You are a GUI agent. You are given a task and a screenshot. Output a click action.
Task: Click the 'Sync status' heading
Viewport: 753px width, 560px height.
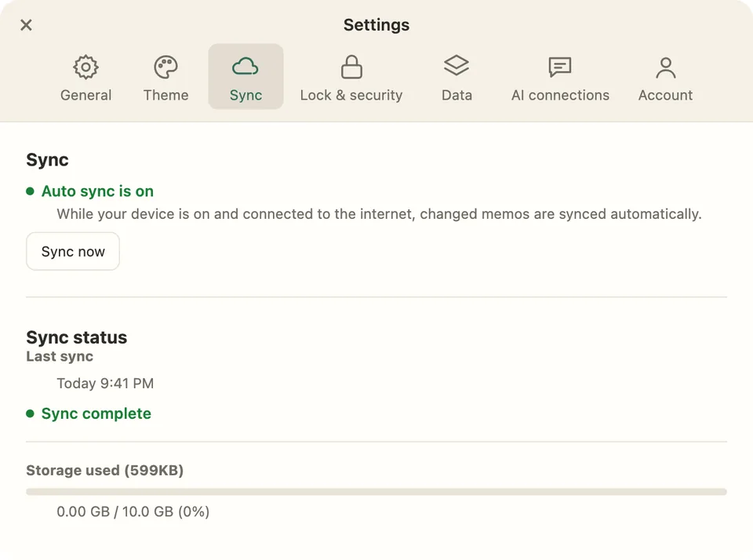(x=76, y=337)
